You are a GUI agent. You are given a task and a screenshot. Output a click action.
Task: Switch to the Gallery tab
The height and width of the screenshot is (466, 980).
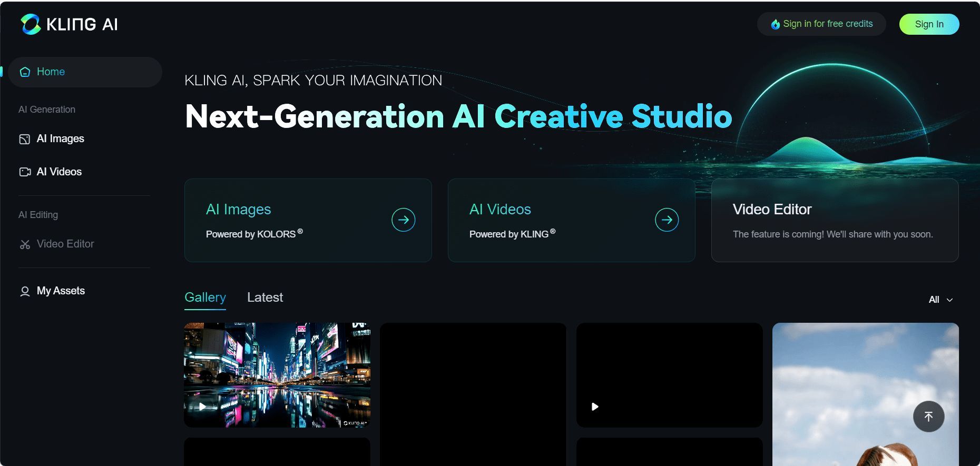point(205,298)
